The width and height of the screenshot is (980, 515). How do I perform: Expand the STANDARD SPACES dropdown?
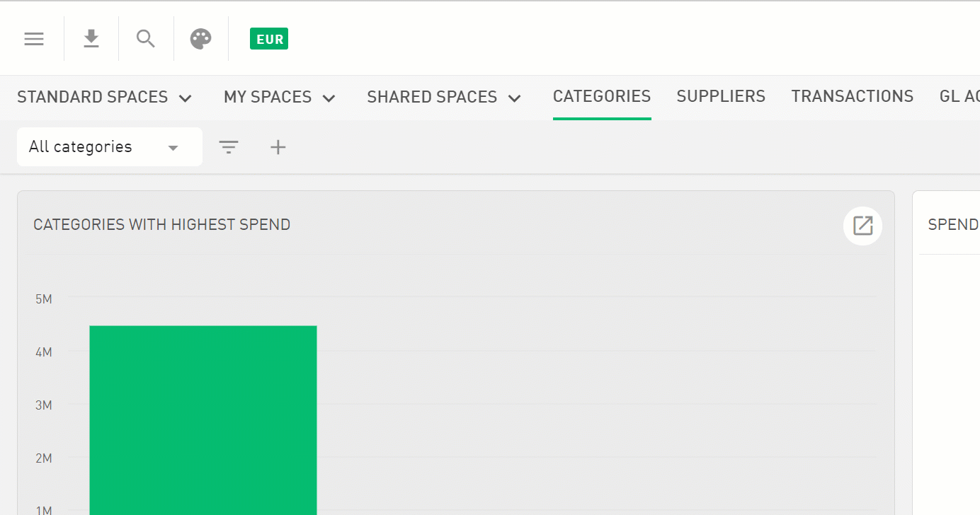click(104, 97)
